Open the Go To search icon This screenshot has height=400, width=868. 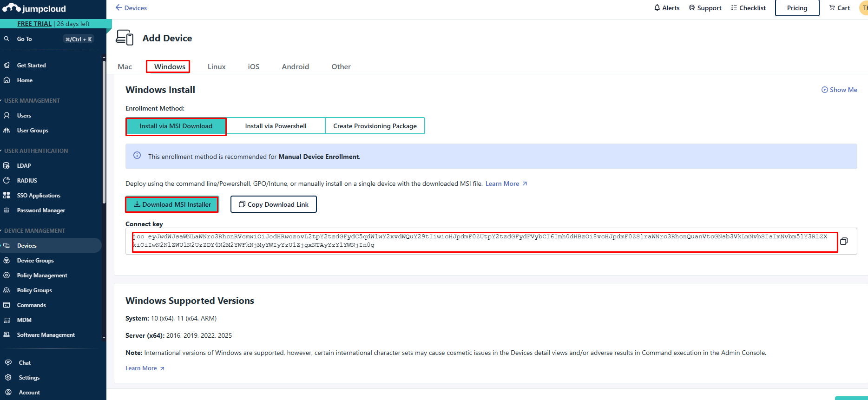tap(7, 39)
